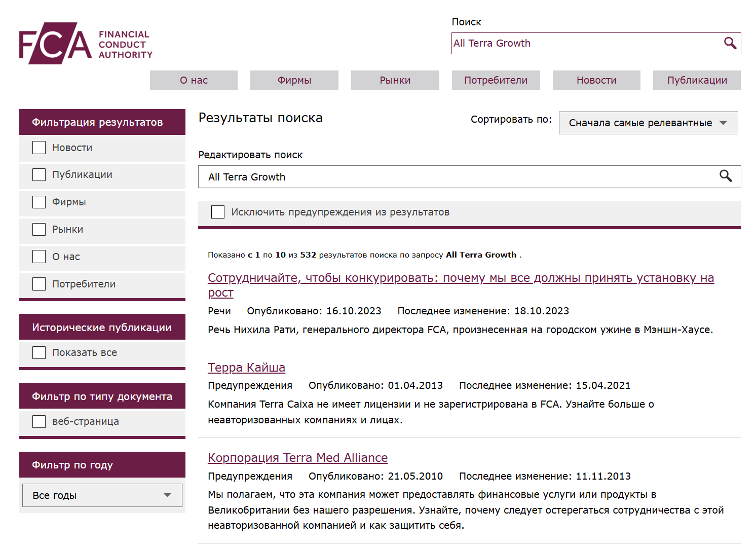The width and height of the screenshot is (756, 545).
Task: Select the 'Потребители' navigation menu
Action: click(x=496, y=80)
